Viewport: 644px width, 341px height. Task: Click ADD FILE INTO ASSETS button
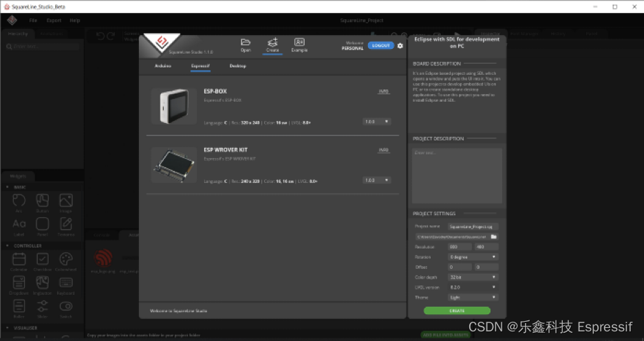click(x=446, y=335)
